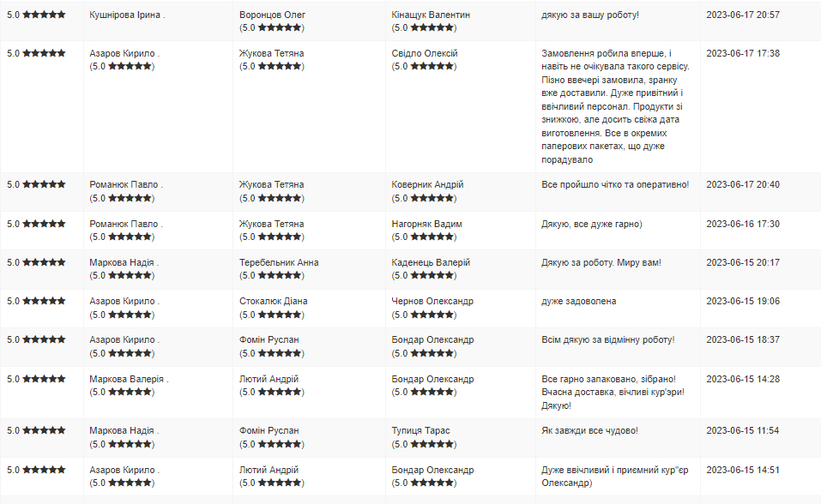
Task: Click the name Каденець Валерій
Action: click(x=431, y=262)
